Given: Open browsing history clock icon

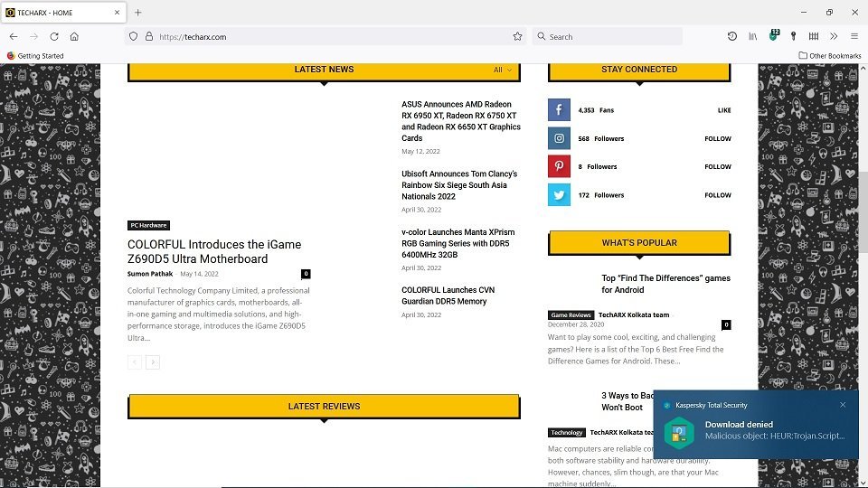Looking at the screenshot, I should (731, 36).
